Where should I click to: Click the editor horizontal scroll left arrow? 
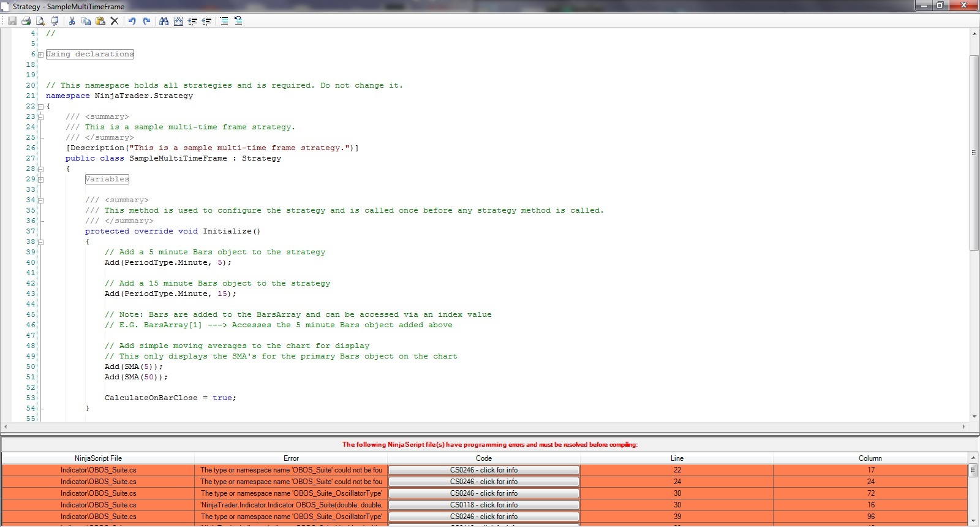coord(6,427)
